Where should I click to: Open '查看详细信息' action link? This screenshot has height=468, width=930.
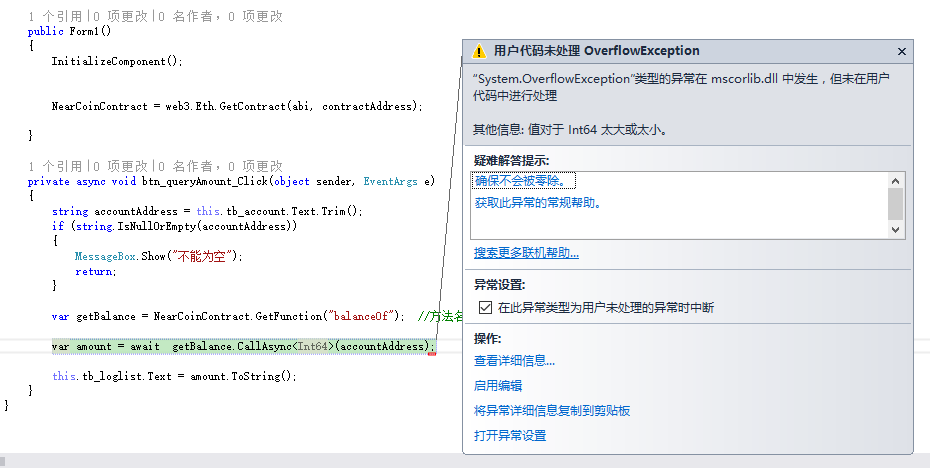[514, 361]
